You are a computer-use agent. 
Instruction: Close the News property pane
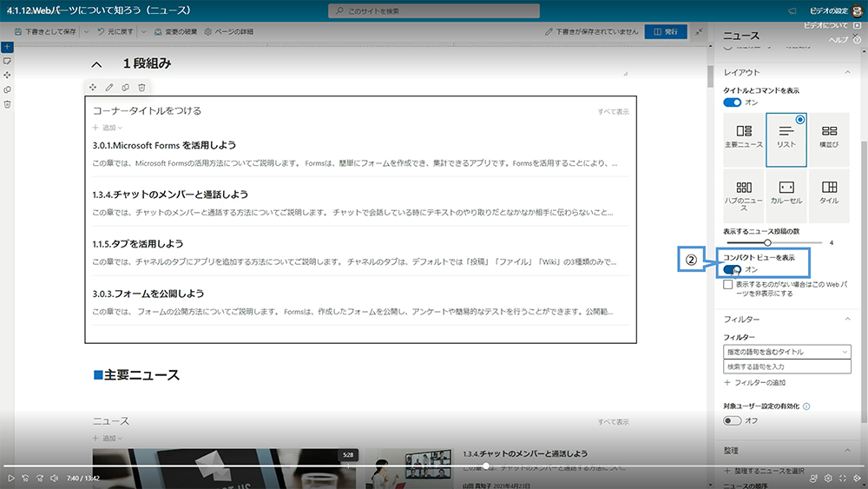tap(857, 35)
